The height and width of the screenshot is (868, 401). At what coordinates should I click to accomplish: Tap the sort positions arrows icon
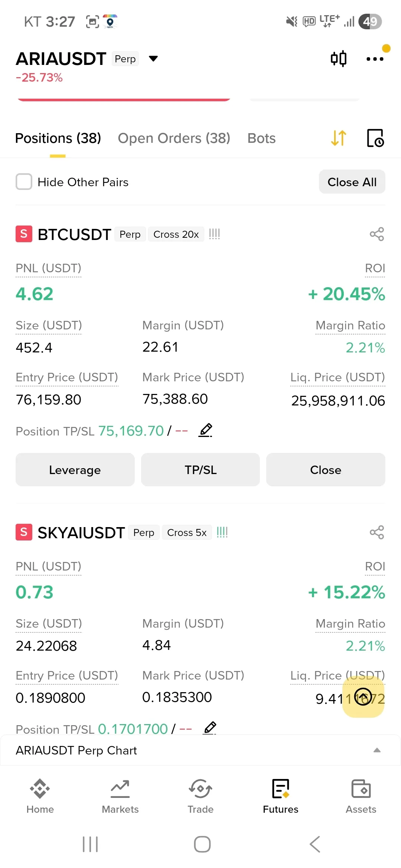point(339,138)
